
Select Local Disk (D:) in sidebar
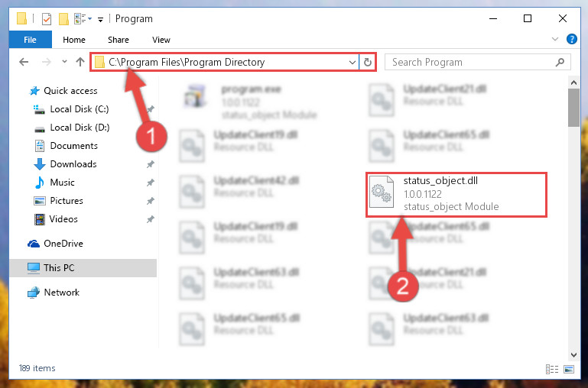pyautogui.click(x=80, y=128)
